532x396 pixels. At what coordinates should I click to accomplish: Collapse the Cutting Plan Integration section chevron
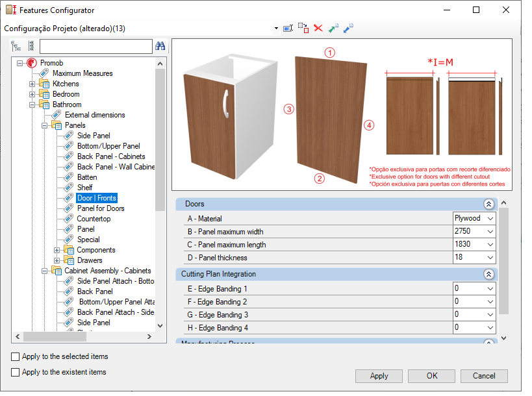(x=488, y=275)
